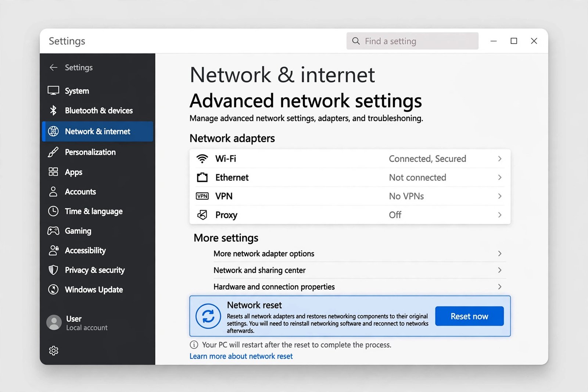
Task: Open More network adapter options chevron
Action: point(500,253)
